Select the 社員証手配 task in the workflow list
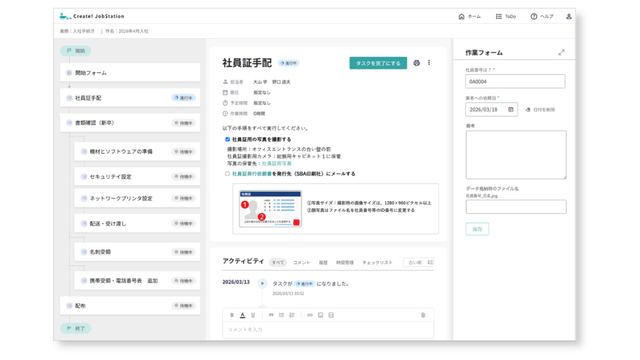 click(x=130, y=98)
